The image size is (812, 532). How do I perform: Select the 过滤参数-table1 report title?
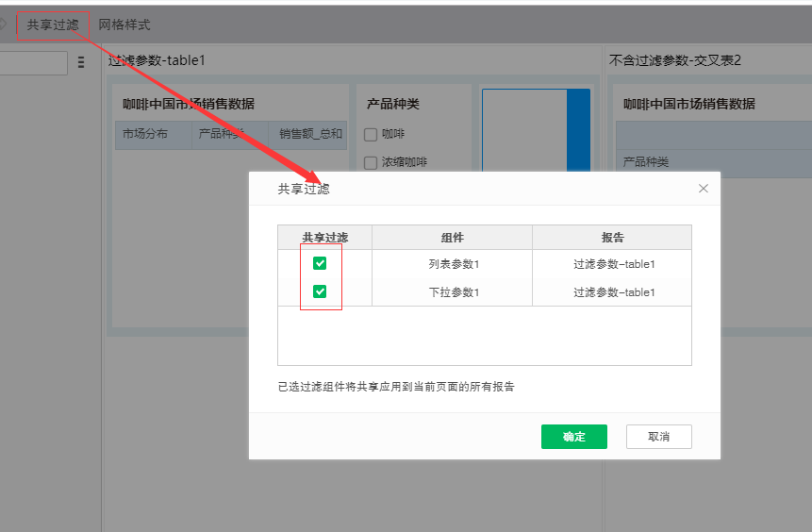pyautogui.click(x=157, y=60)
